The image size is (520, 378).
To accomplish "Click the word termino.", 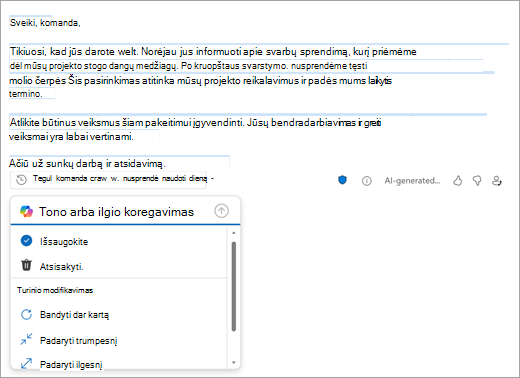I will pos(26,94).
